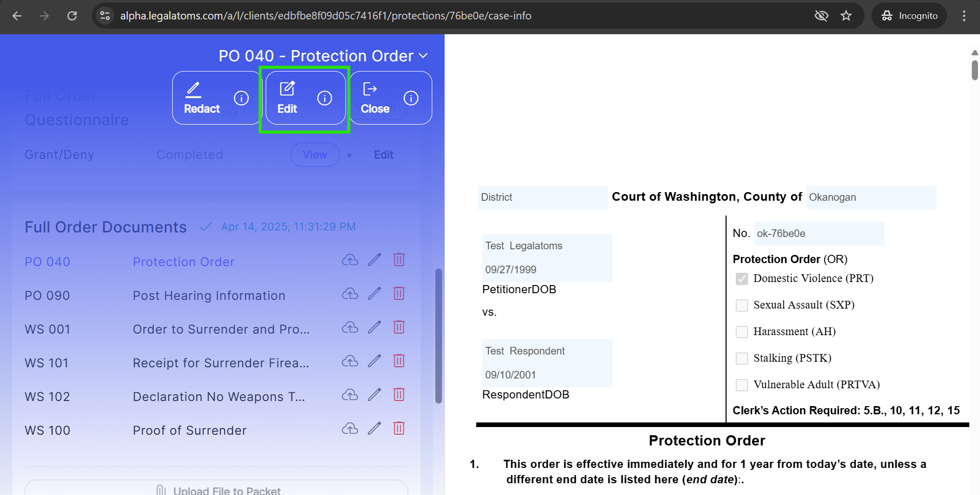Bookmark page with star icon
Screen dimensions: 980x495
846,16
